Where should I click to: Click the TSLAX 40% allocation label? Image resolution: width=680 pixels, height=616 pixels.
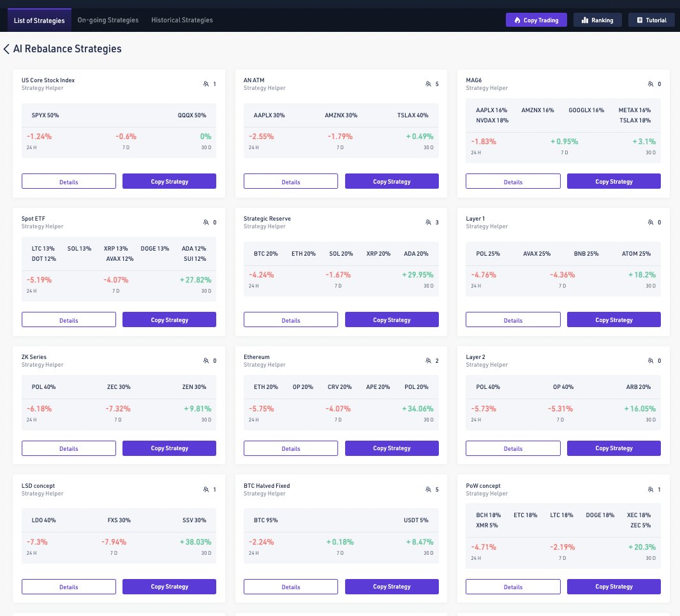click(413, 115)
